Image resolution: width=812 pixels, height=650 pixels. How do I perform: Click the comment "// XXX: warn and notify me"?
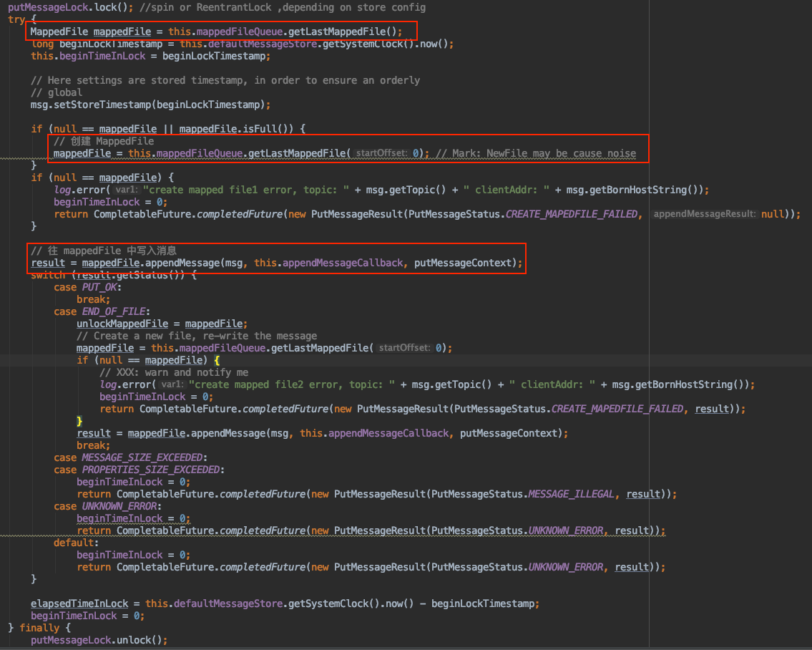[x=173, y=373]
